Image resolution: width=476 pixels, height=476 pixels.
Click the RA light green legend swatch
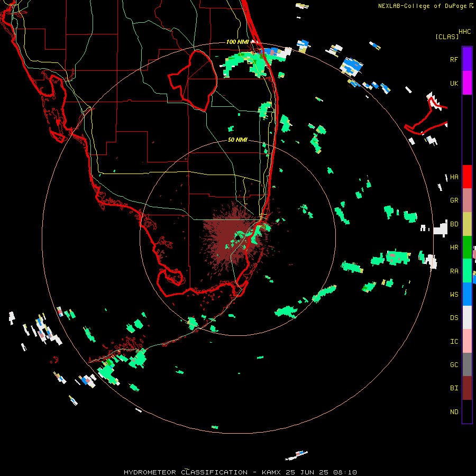tap(467, 271)
